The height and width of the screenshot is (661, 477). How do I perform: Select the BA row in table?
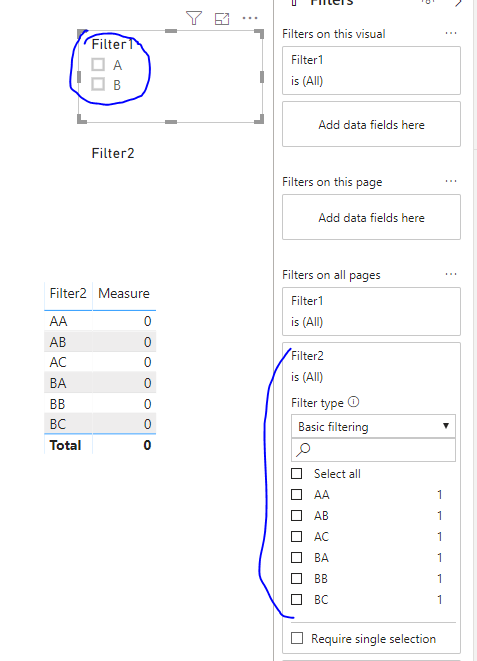[100, 383]
